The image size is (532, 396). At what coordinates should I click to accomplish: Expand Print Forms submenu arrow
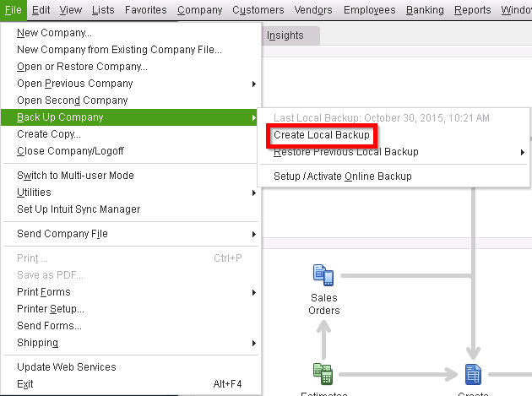click(x=254, y=292)
